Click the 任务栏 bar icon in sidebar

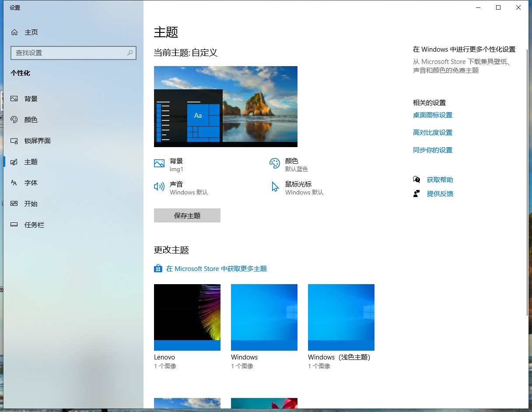pos(14,225)
